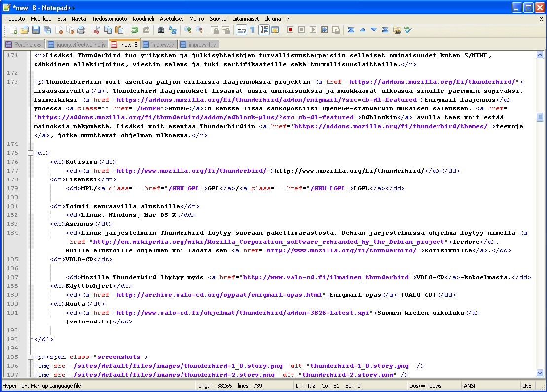Click the blue jump-to-top toolbar icon

[x=351, y=30]
